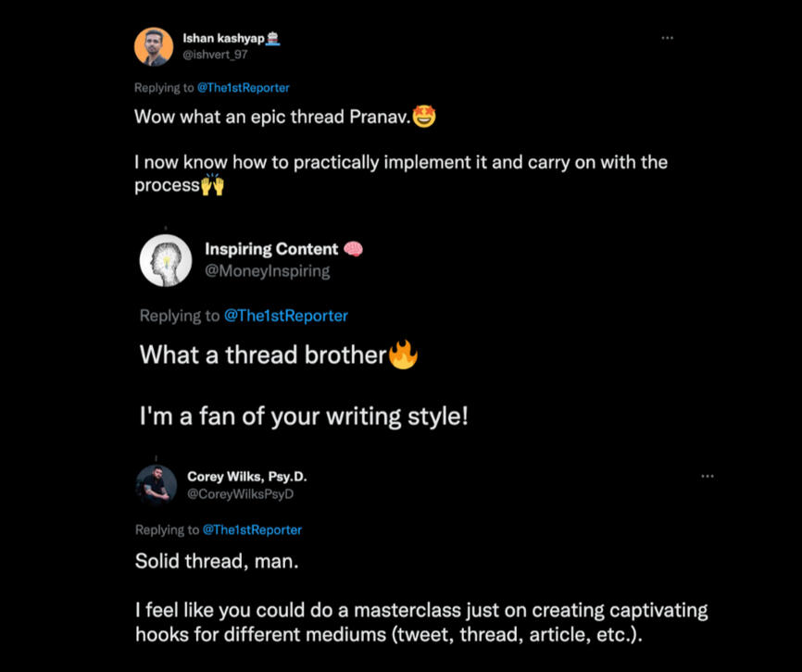Open @The1stReporter link in Corey's reply
This screenshot has height=672, width=802.
[252, 529]
